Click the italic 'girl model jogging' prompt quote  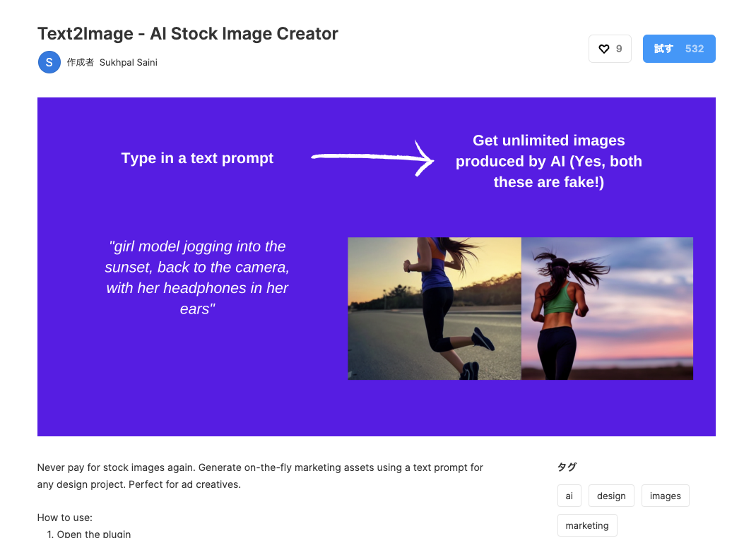coord(197,277)
